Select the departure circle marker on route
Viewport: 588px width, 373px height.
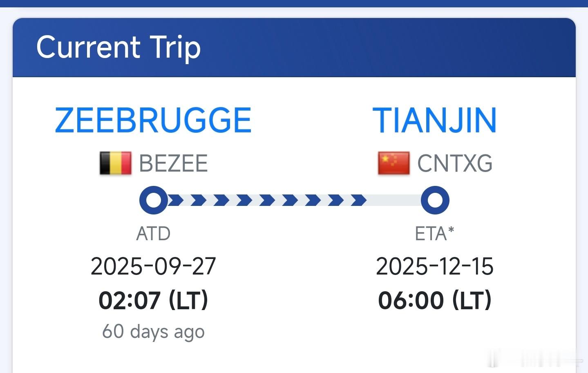pos(154,200)
